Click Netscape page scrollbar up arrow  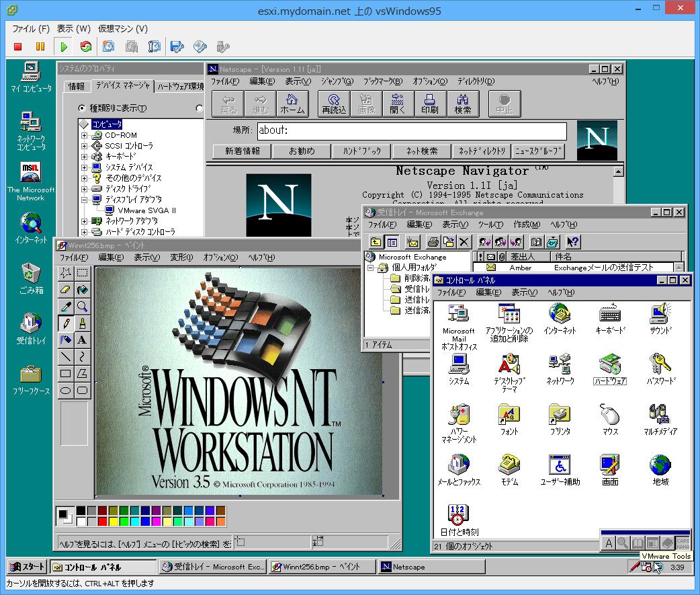[618, 171]
